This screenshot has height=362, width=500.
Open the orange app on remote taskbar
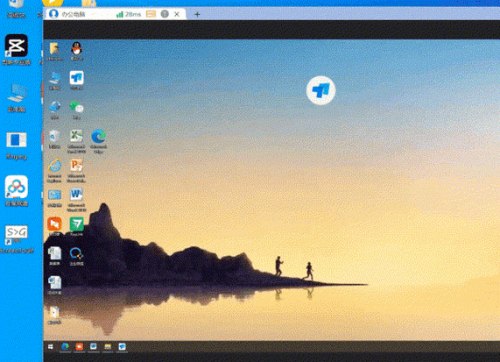pyautogui.click(x=79, y=347)
